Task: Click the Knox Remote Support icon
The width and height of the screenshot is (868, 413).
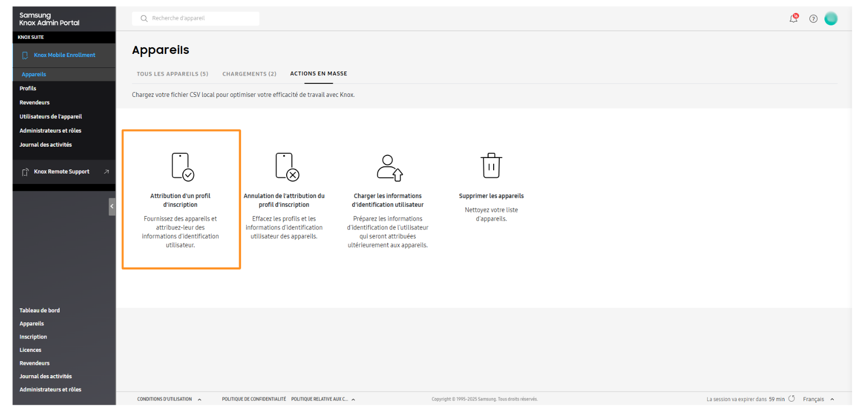Action: pos(25,172)
